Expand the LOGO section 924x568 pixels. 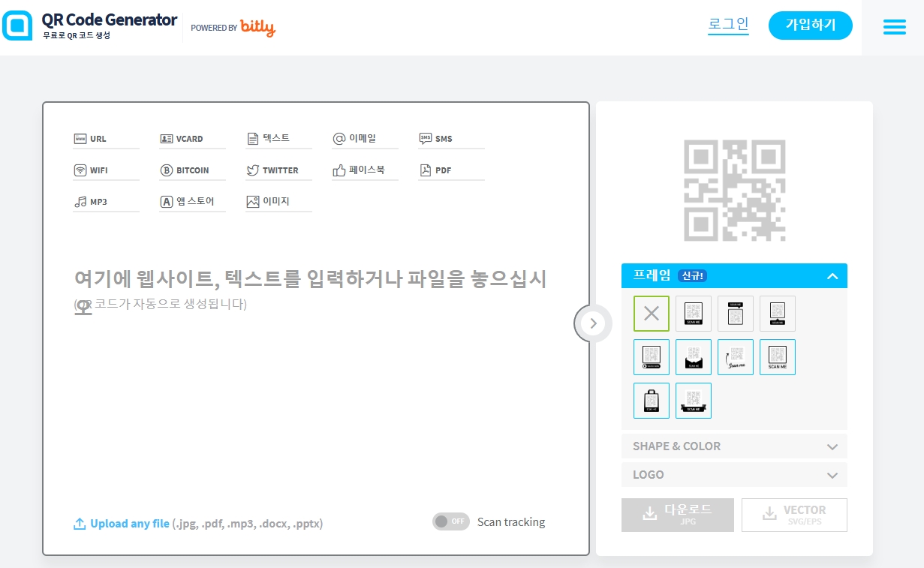734,474
